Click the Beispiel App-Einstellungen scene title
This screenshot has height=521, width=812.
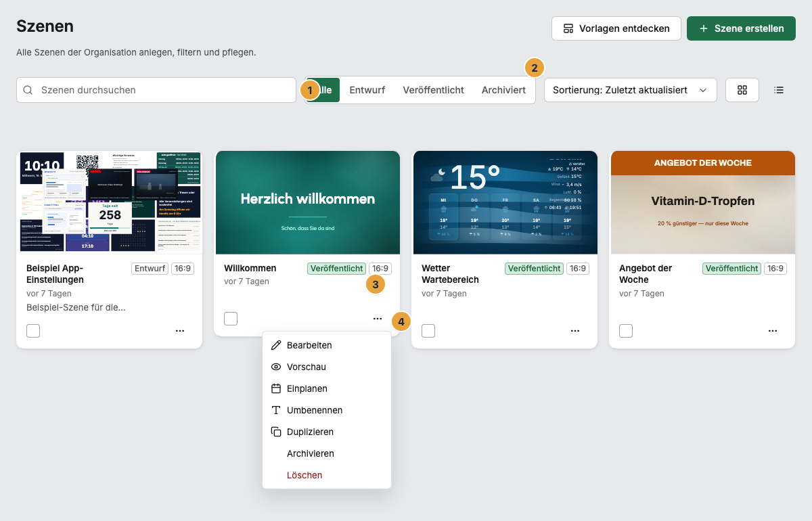pyautogui.click(x=55, y=274)
